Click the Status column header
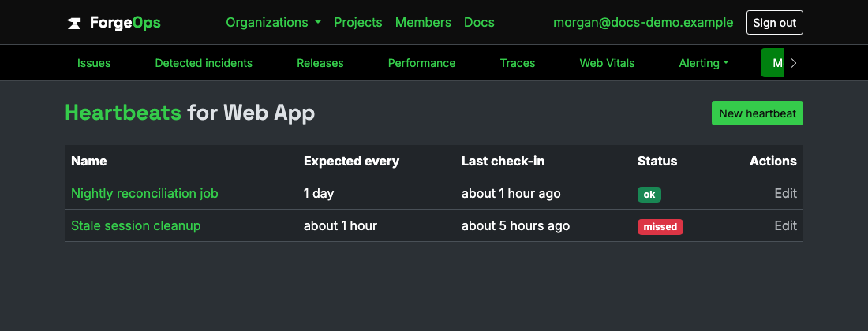This screenshot has height=331, width=868. pos(657,161)
